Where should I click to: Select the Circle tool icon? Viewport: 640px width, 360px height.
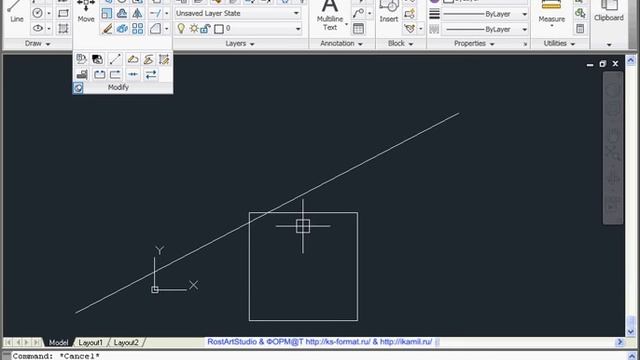coord(38,13)
